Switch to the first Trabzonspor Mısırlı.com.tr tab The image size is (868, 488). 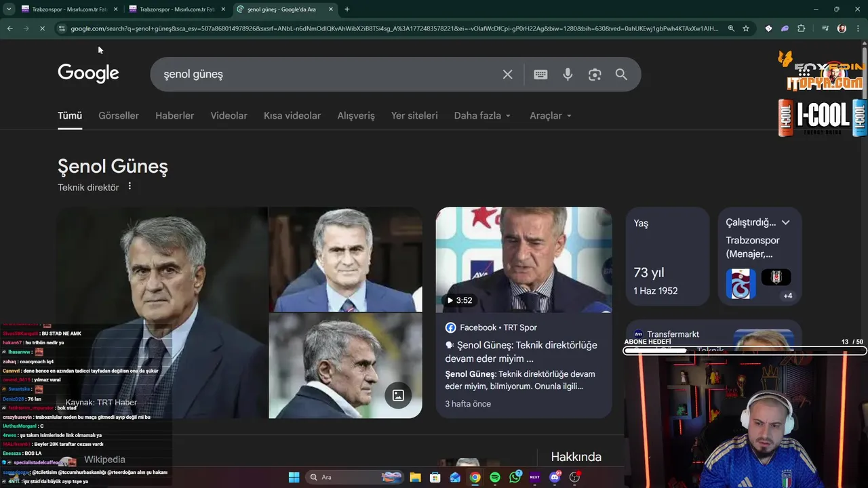point(68,9)
